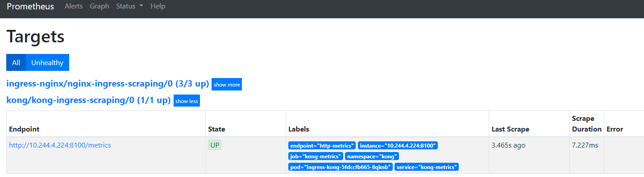This screenshot has width=644, height=177.
Task: Select the All targets filter
Action: click(x=16, y=62)
